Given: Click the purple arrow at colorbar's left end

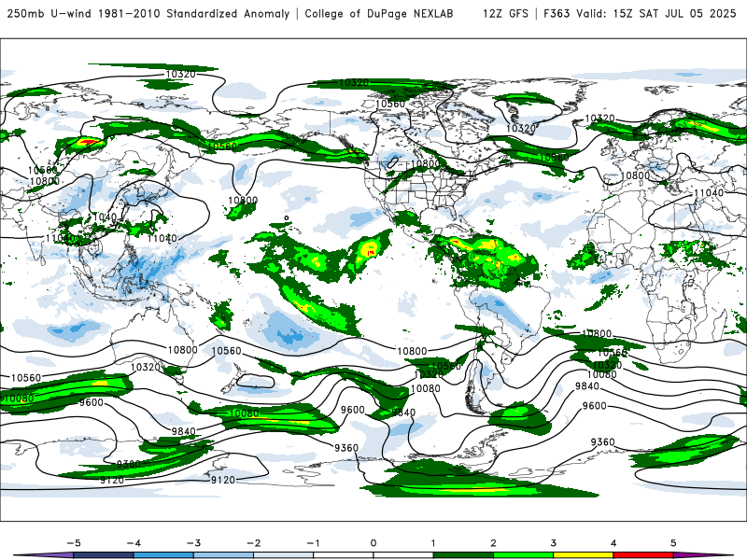Looking at the screenshot, I should [x=44, y=555].
